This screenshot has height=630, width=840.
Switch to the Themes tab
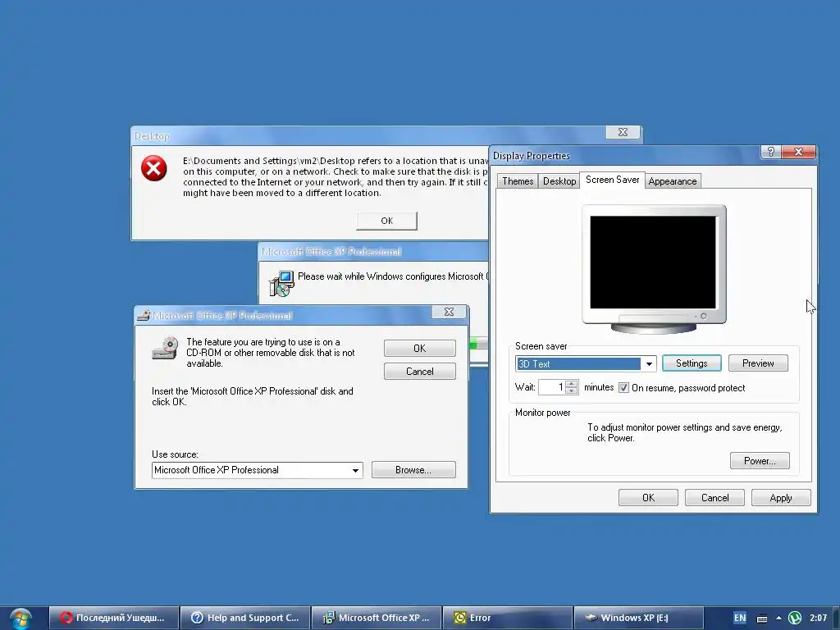point(518,181)
